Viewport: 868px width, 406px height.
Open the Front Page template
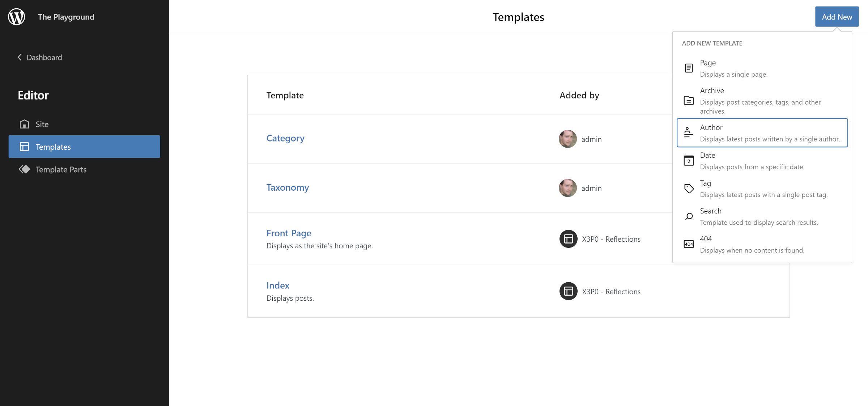tap(289, 233)
